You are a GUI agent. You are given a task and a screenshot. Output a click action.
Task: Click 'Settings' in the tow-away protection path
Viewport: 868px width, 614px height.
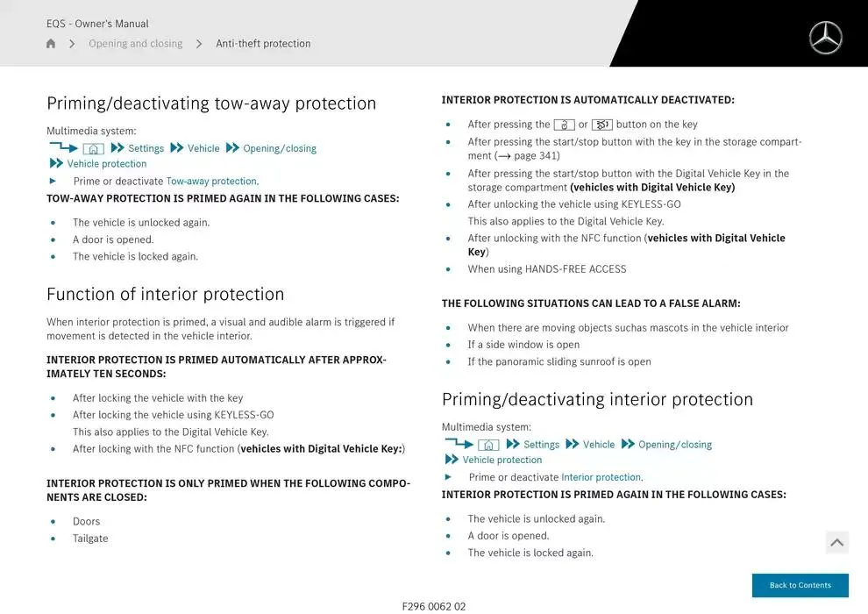[x=146, y=149]
